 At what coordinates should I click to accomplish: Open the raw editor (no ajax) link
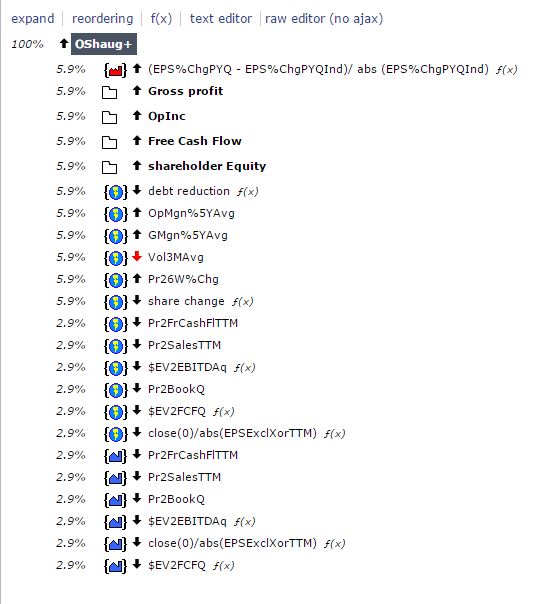[324, 18]
